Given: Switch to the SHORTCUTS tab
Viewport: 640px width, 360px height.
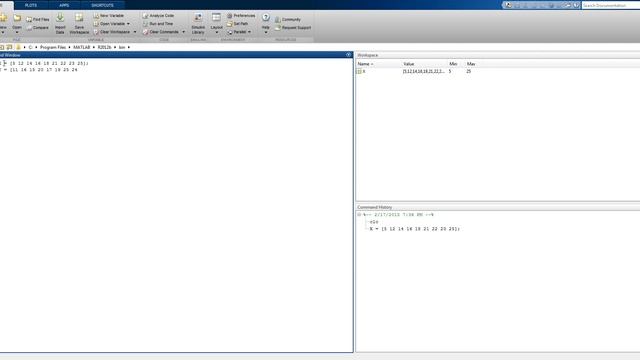Looking at the screenshot, I should (x=102, y=5).
